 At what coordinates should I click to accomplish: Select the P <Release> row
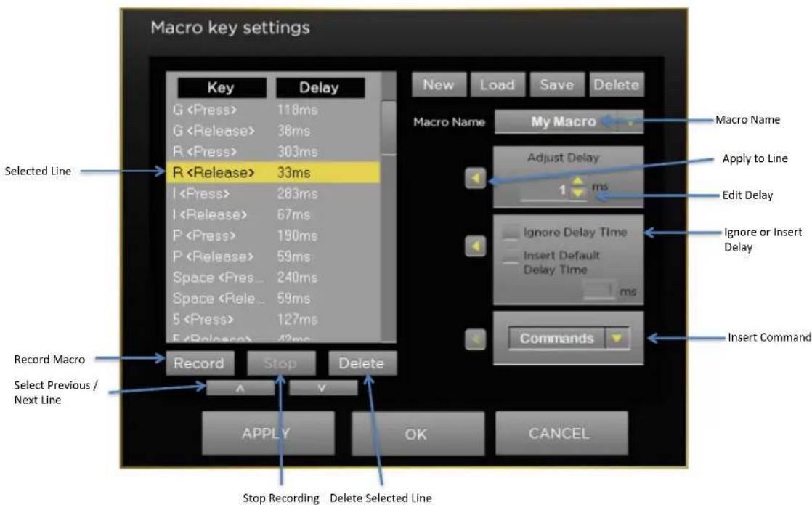coord(273,256)
